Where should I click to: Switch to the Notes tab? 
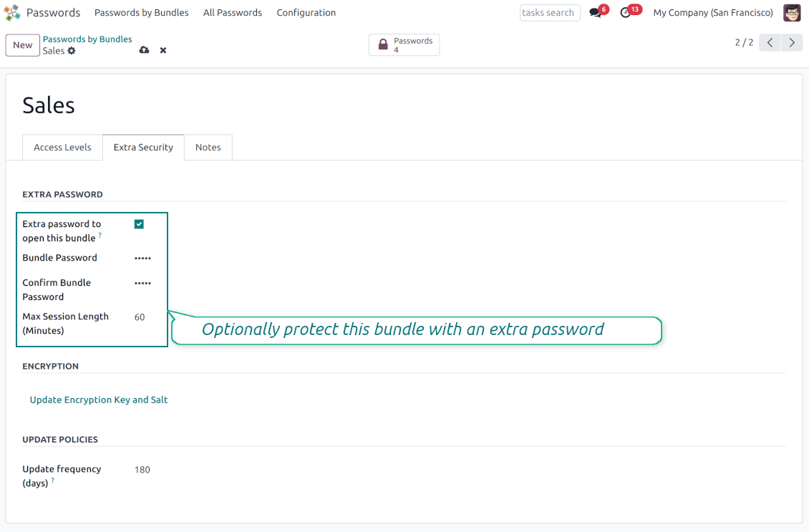coord(208,147)
